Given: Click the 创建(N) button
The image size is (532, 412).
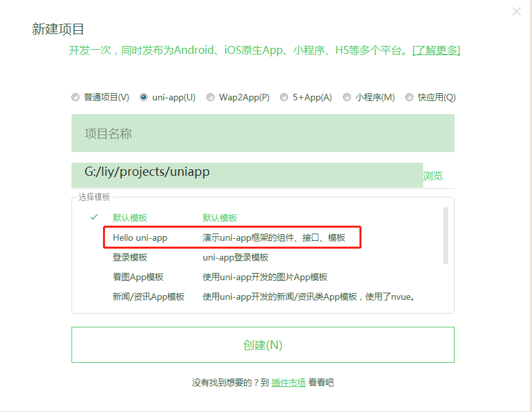Looking at the screenshot, I should click(x=262, y=345).
